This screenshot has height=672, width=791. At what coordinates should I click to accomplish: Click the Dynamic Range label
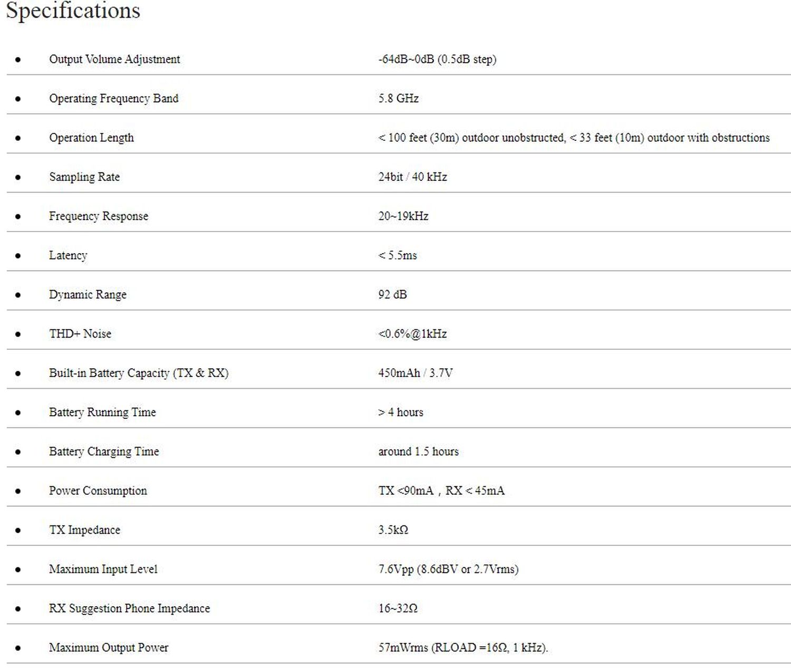[88, 295]
